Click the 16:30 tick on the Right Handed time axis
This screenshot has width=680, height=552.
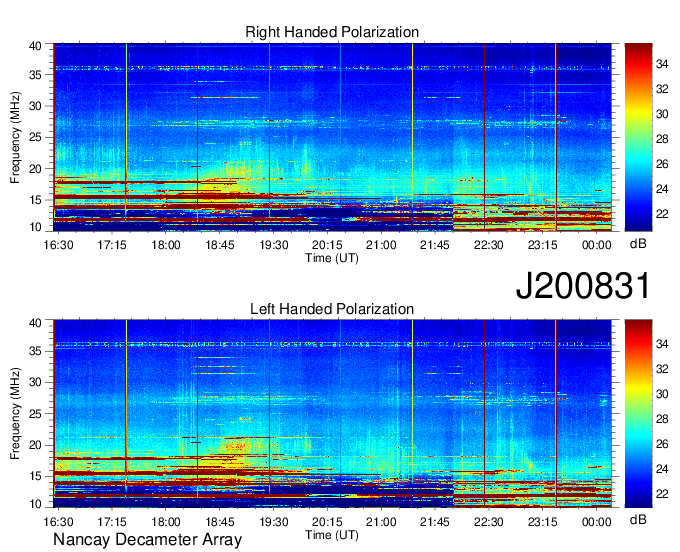pyautogui.click(x=59, y=245)
